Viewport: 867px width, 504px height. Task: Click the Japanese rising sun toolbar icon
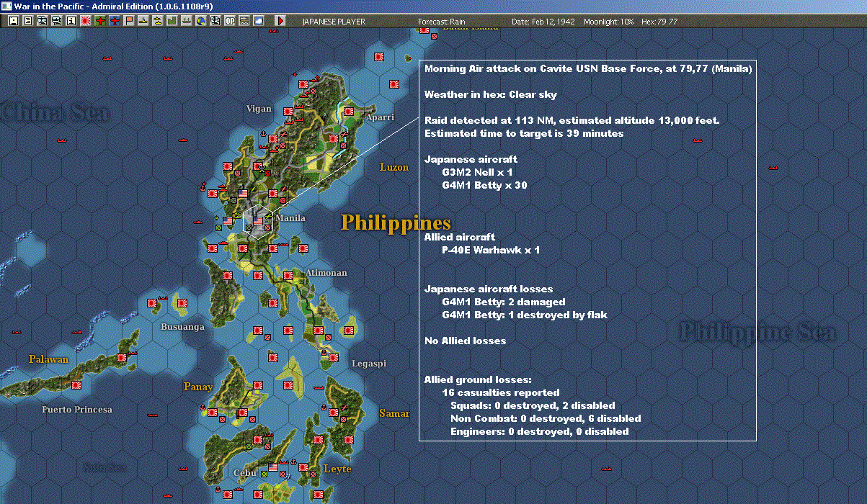coord(86,22)
